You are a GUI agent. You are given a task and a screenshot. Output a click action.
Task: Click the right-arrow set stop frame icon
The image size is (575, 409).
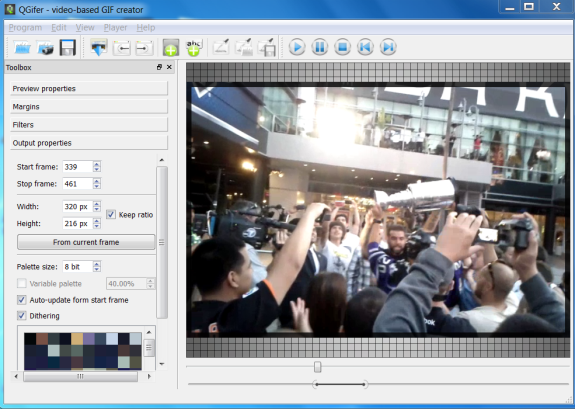[x=144, y=48]
